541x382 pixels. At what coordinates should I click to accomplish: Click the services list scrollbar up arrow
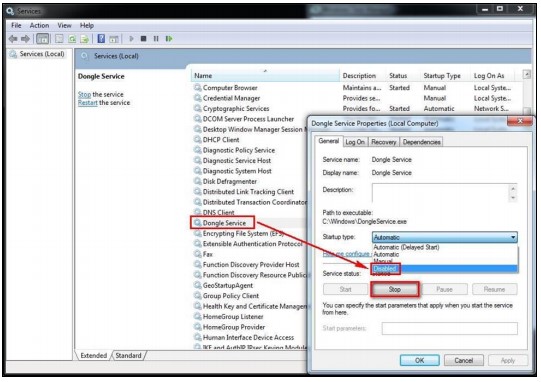[527, 74]
